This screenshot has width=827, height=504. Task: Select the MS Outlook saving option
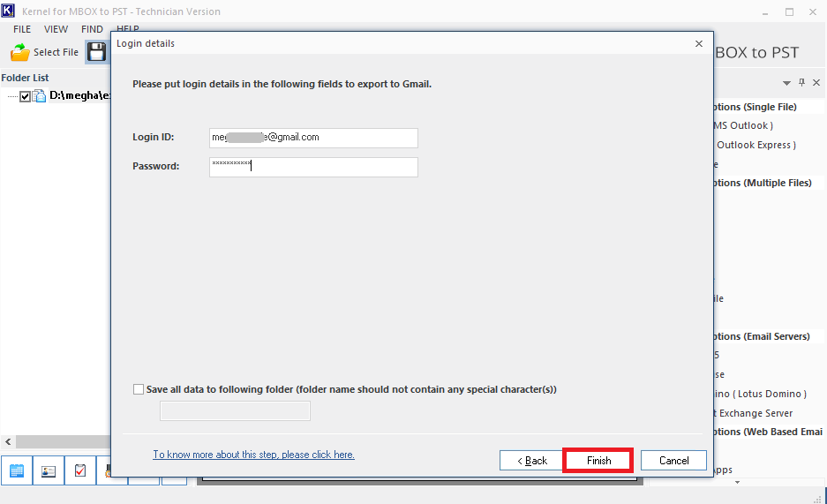pyautogui.click(x=743, y=125)
